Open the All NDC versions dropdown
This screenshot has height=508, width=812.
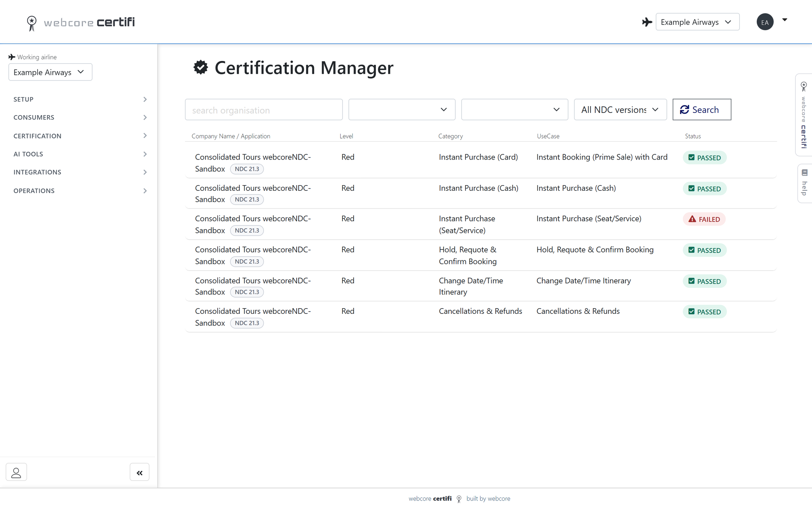[x=620, y=110]
